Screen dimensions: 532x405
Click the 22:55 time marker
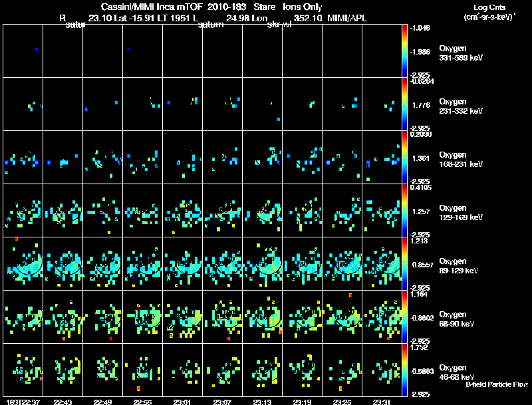pos(141,402)
